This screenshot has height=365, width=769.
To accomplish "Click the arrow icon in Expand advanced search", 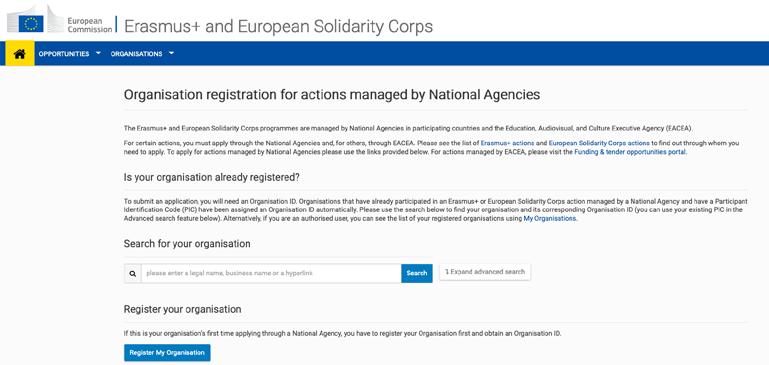I will point(447,272).
